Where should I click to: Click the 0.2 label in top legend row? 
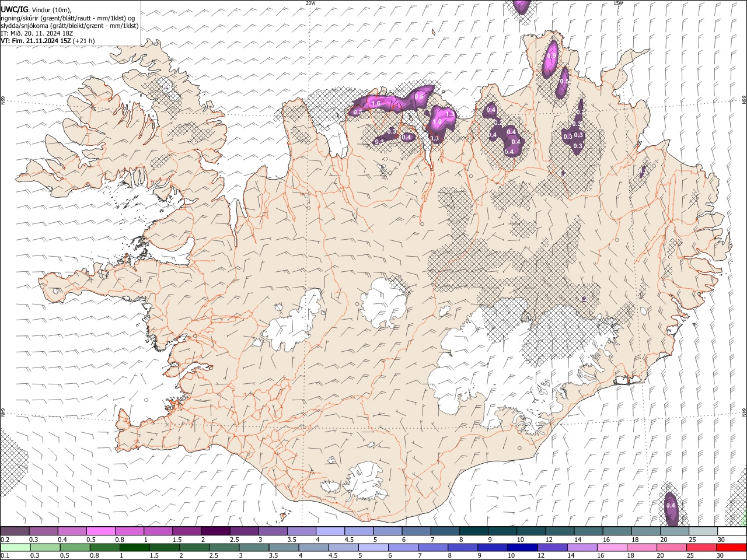tap(5, 540)
